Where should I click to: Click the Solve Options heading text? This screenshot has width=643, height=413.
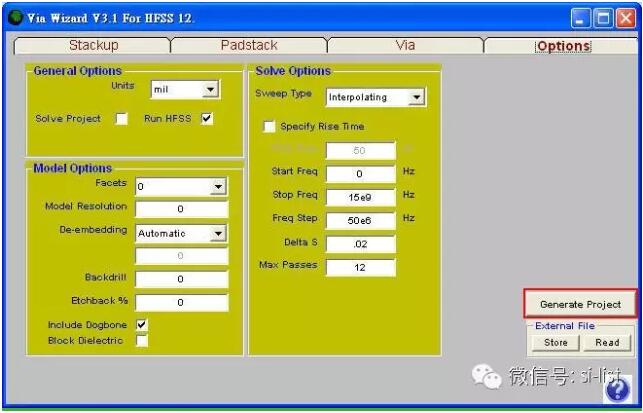[293, 71]
